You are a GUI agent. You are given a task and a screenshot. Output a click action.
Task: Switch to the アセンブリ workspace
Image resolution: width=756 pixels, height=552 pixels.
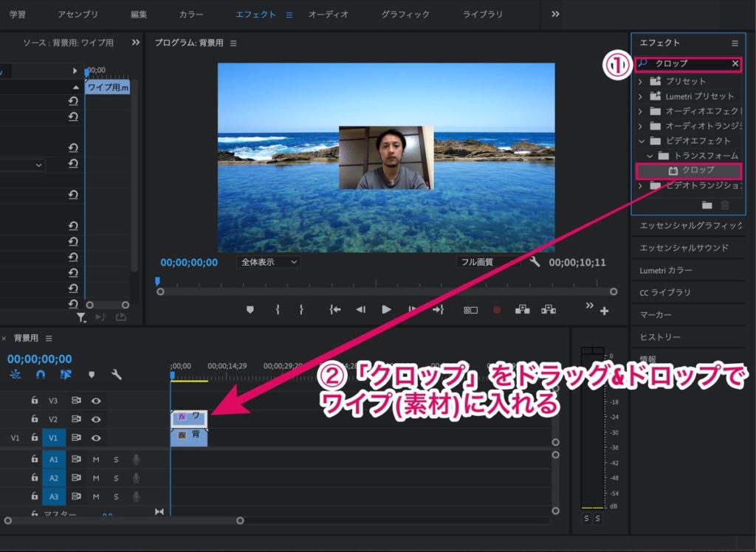78,14
